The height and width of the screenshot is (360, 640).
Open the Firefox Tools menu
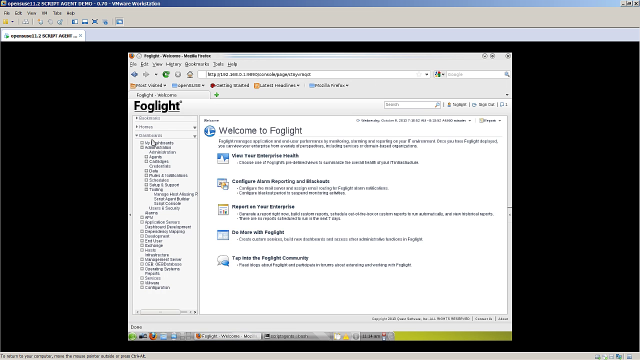[x=218, y=64]
